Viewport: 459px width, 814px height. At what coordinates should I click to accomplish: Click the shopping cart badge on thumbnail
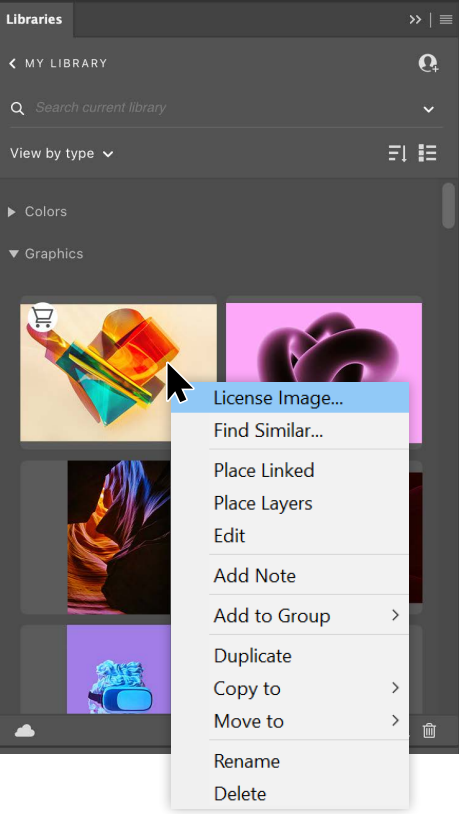click(43, 317)
